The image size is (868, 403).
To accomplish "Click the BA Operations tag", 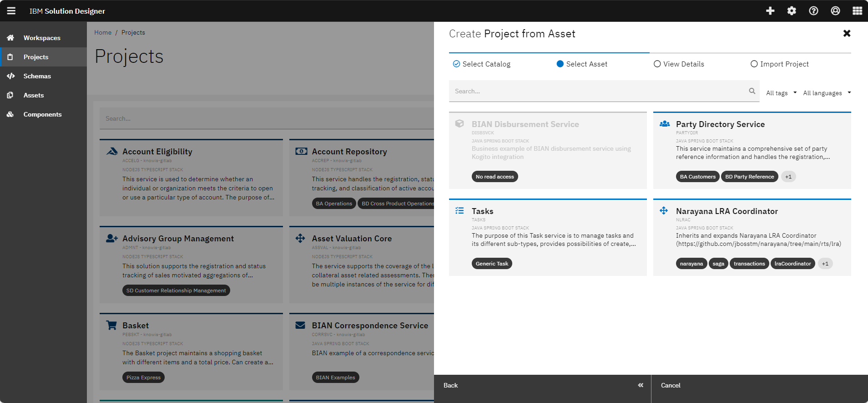I will (334, 204).
